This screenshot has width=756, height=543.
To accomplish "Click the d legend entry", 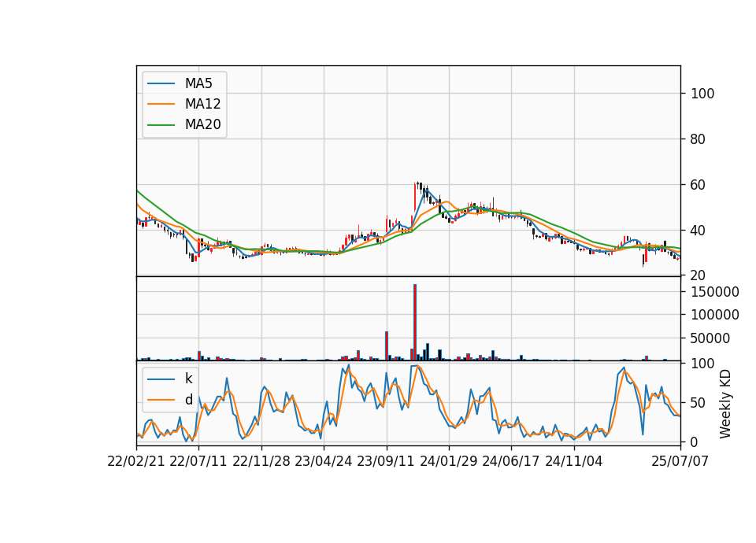I will [x=188, y=400].
